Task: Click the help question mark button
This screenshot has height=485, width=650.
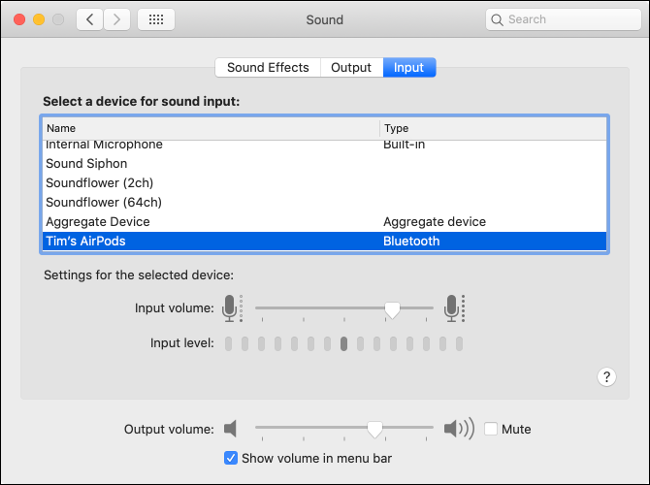Action: point(606,377)
